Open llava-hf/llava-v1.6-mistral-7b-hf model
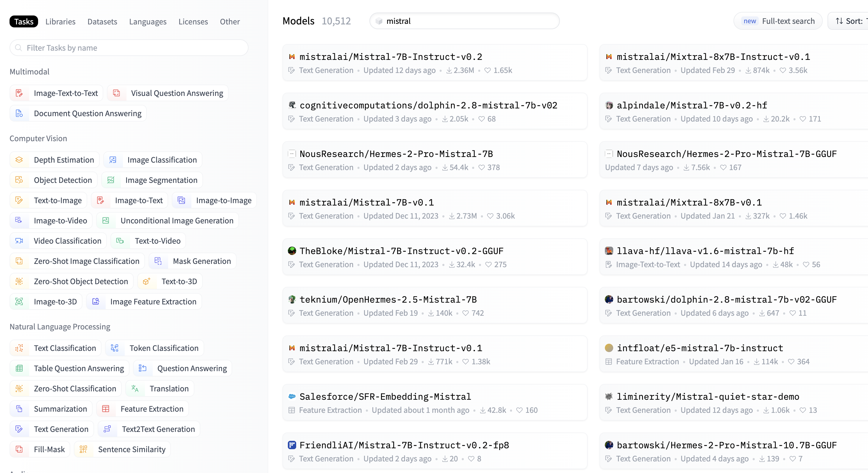868x473 pixels. coord(705,251)
